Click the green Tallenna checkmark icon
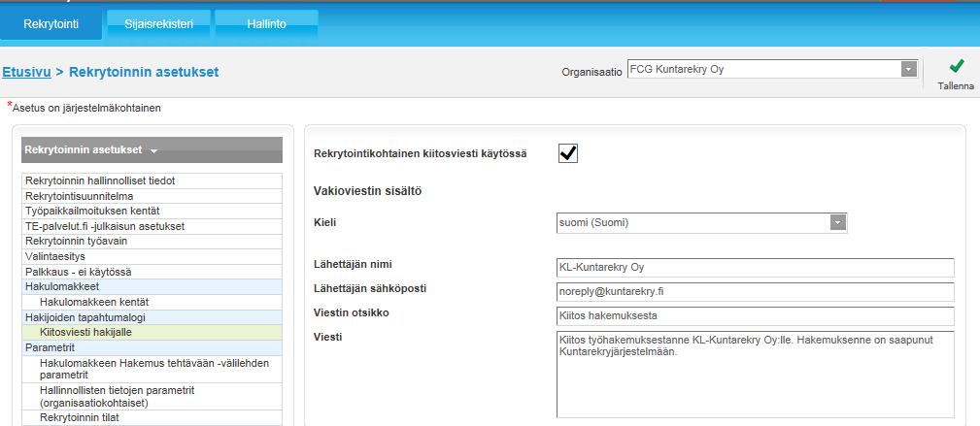Image resolution: width=980 pixels, height=426 pixels. click(956, 66)
